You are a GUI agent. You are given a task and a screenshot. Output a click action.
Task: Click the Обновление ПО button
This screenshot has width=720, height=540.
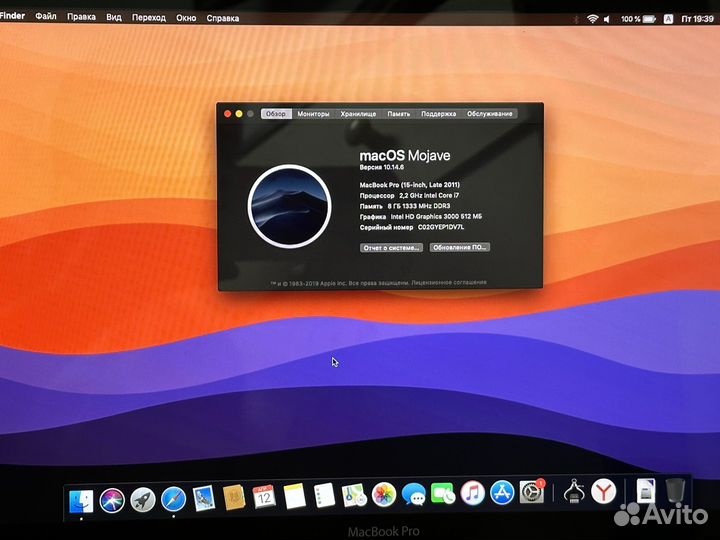tap(460, 247)
